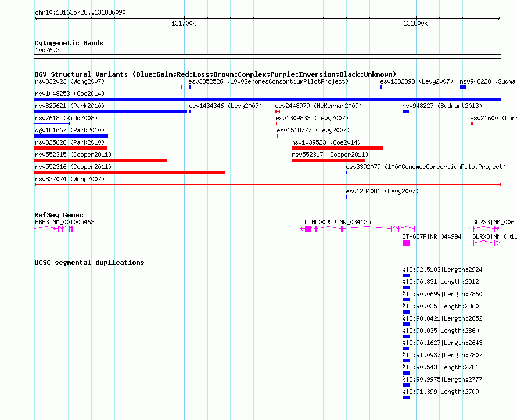Image resolution: width=517 pixels, height=420 pixels.
Task: Click the nsv552317 (Cooper2011) red bar
Action: coord(329,160)
